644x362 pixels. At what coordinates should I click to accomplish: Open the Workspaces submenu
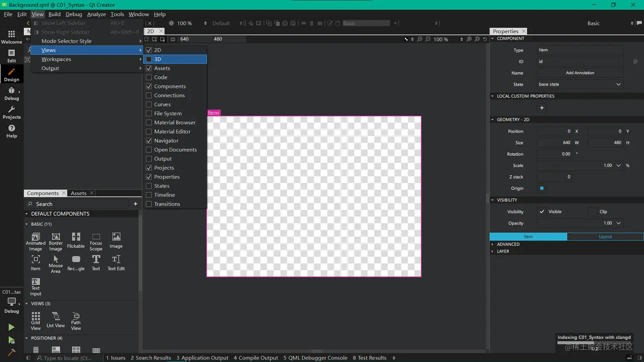click(87, 59)
